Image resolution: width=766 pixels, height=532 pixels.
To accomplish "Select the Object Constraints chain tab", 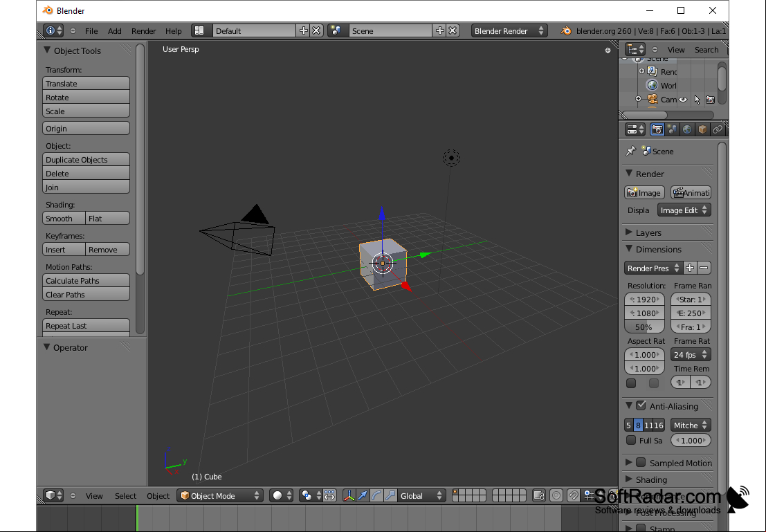I will click(717, 129).
